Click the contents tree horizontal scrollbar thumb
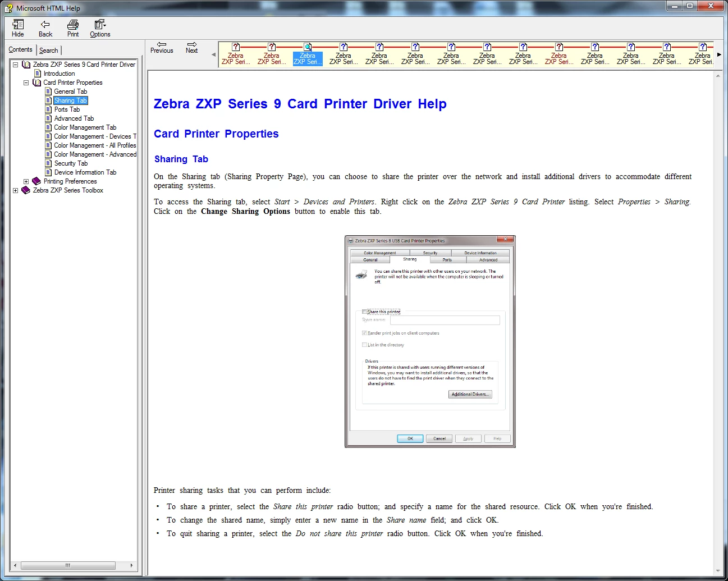This screenshot has height=581, width=728. pyautogui.click(x=67, y=565)
